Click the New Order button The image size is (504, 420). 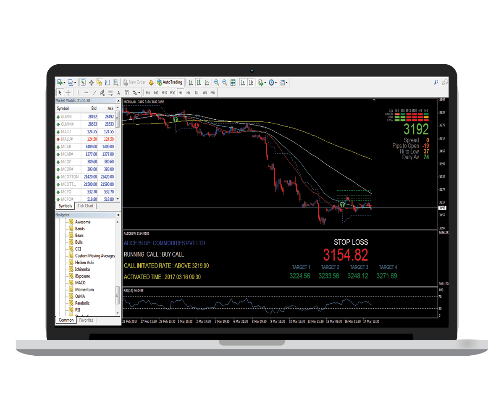pos(134,82)
